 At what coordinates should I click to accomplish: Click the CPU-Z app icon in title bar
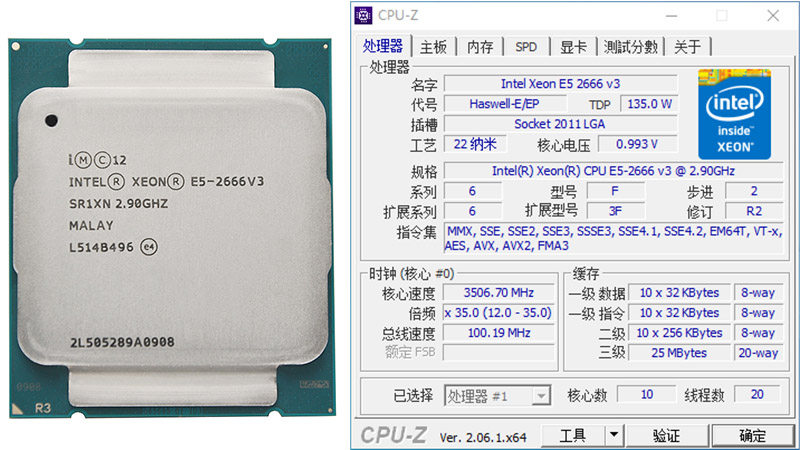(x=363, y=16)
